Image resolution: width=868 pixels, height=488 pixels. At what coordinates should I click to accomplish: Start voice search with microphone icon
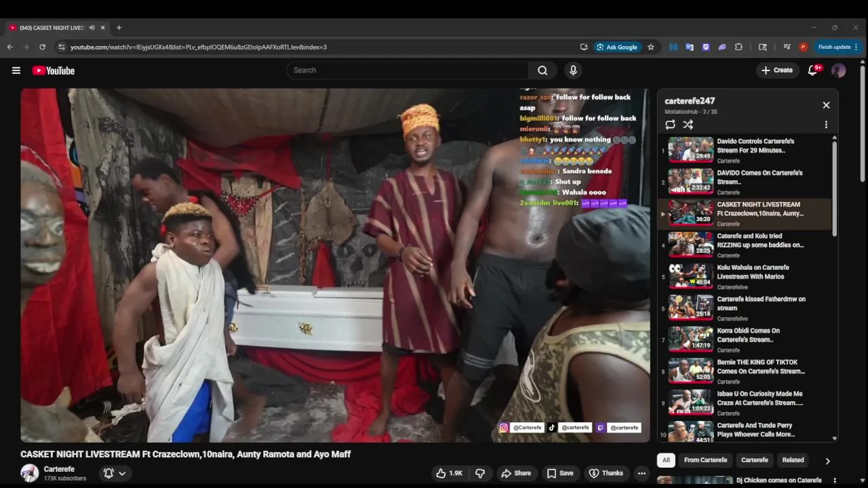(x=574, y=70)
